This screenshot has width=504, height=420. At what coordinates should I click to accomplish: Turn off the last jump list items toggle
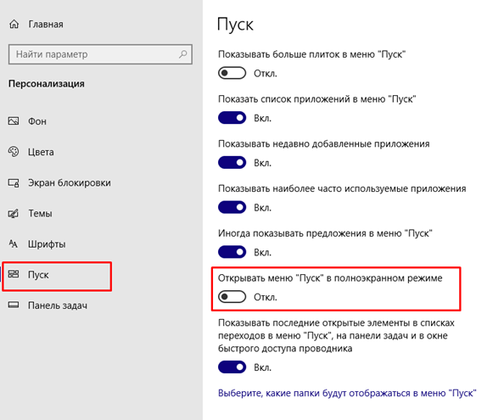(x=232, y=367)
